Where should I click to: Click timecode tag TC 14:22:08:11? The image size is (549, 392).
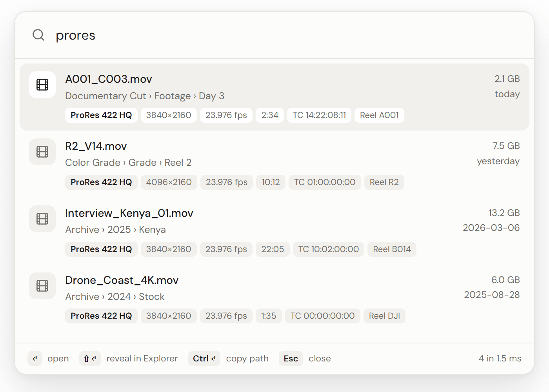coord(319,115)
